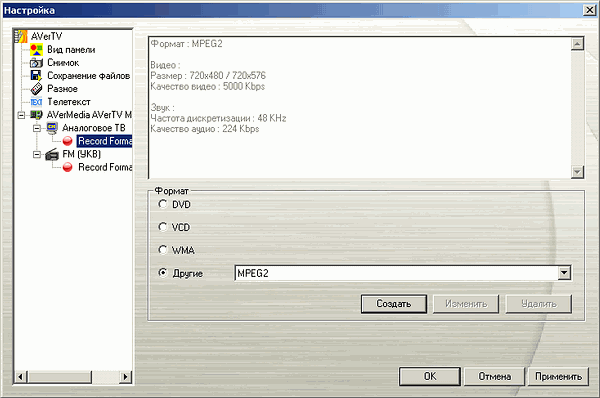
Task: Click the Сохранение файлов floppy icon
Action: [36, 76]
